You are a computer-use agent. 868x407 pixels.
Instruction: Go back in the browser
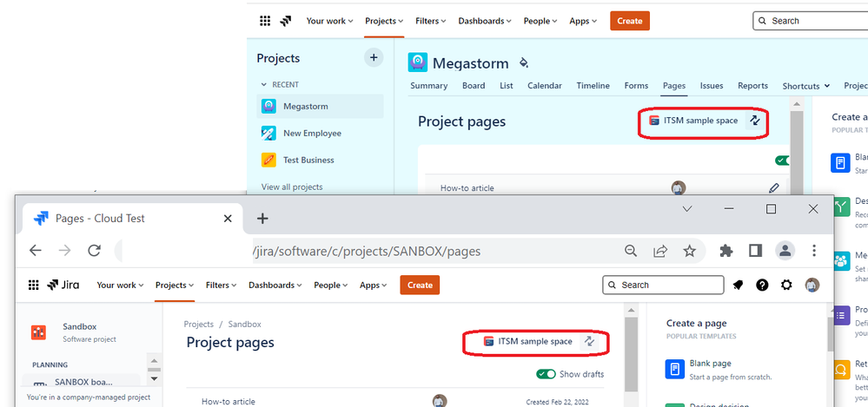(36, 251)
